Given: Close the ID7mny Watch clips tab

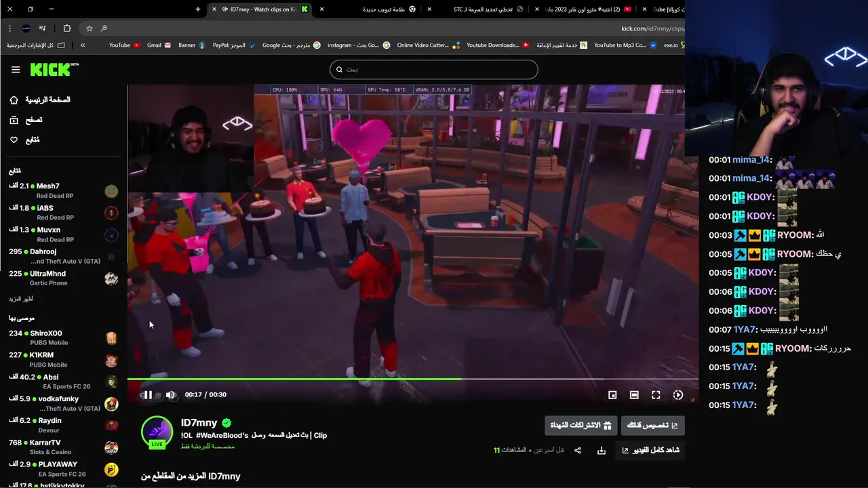Looking at the screenshot, I should point(214,9).
